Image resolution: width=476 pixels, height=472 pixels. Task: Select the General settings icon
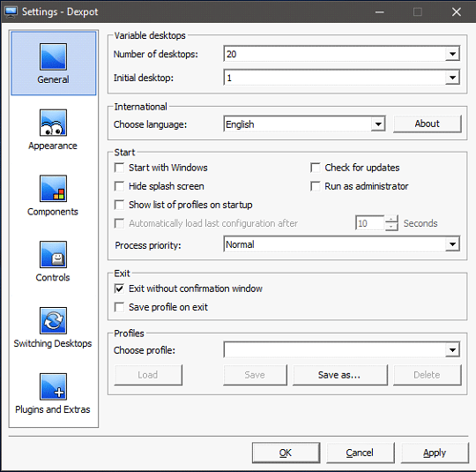pos(53,56)
